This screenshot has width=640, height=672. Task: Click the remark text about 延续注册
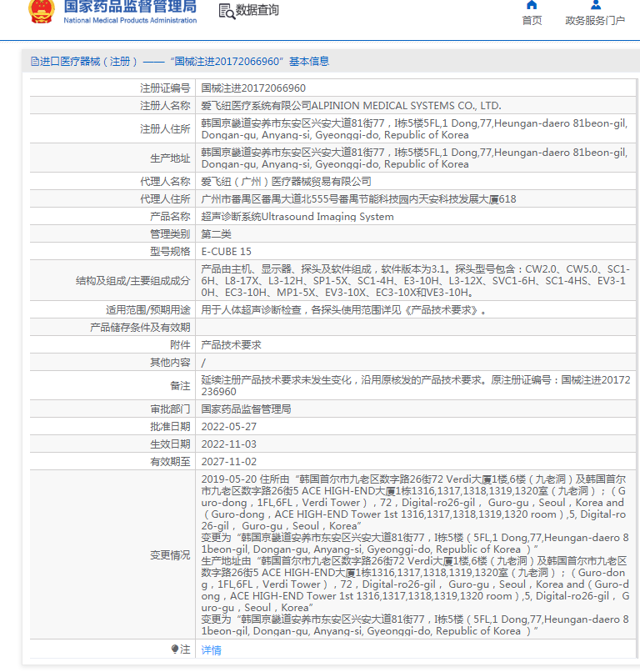click(x=416, y=386)
